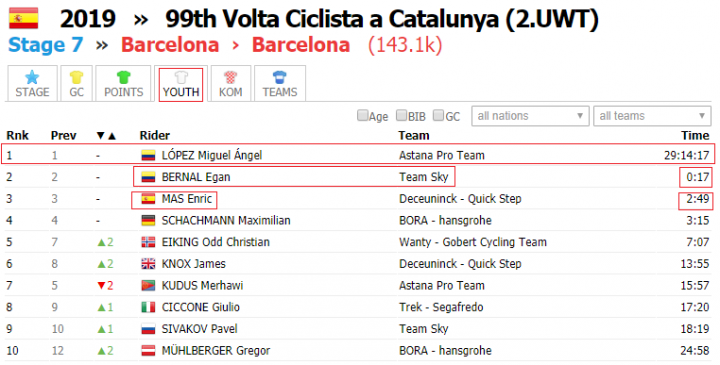720x365 pixels.
Task: Open the all nations dropdown
Action: point(530,116)
